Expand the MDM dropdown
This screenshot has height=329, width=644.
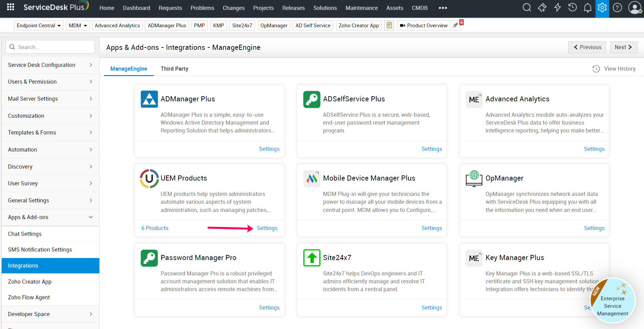point(78,26)
